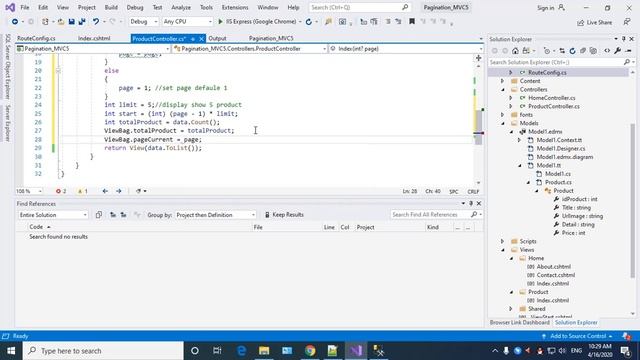The width and height of the screenshot is (640, 360).
Task: Click the Home icon in Solution Explorer
Action: click(516, 51)
